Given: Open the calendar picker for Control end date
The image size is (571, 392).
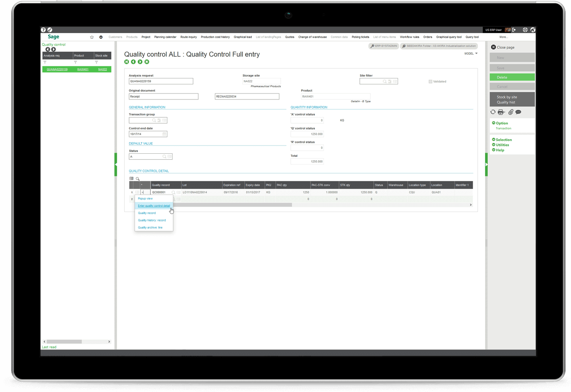Looking at the screenshot, I should coord(164,134).
